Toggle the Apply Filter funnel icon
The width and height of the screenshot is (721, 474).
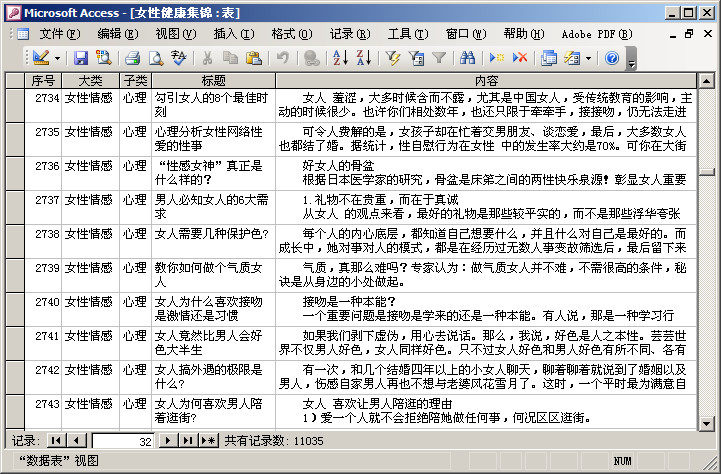(x=439, y=58)
